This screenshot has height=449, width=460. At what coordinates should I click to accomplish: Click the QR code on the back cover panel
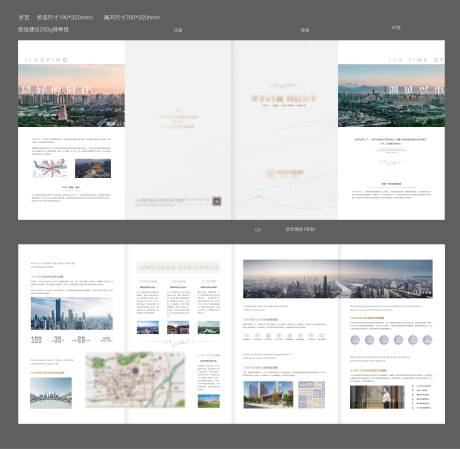pyautogui.click(x=217, y=201)
